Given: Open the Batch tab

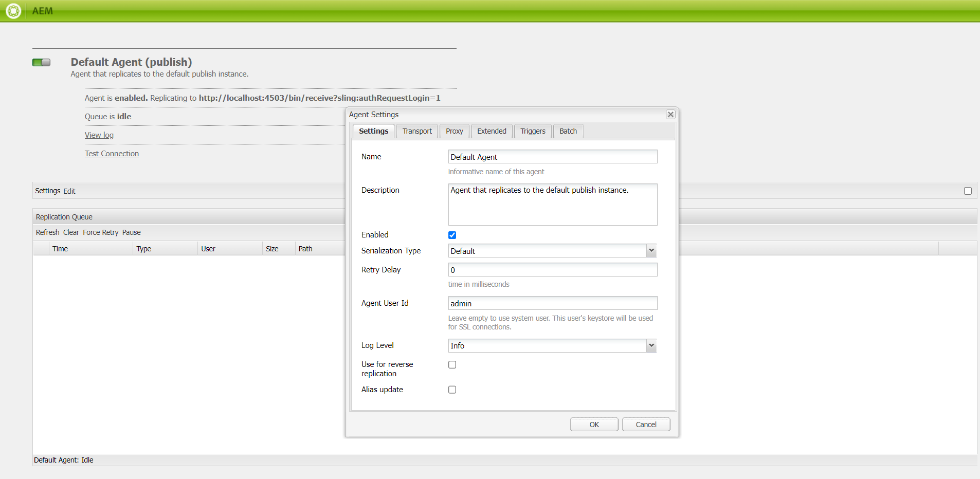Looking at the screenshot, I should click(x=568, y=132).
